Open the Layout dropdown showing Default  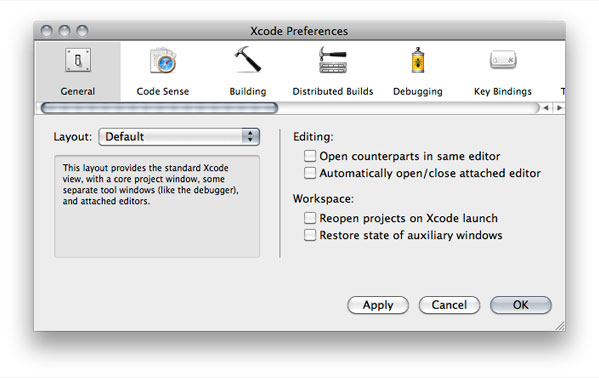pos(179,137)
